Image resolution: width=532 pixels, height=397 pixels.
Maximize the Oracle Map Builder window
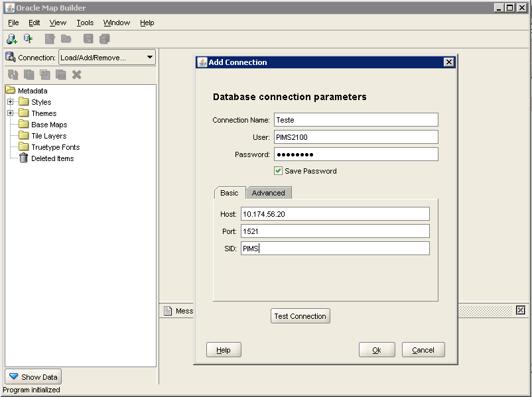pyautogui.click(x=509, y=7)
